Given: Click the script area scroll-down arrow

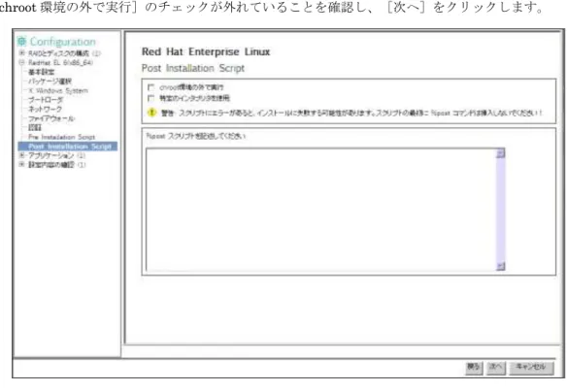Looking at the screenshot, I should [x=500, y=266].
